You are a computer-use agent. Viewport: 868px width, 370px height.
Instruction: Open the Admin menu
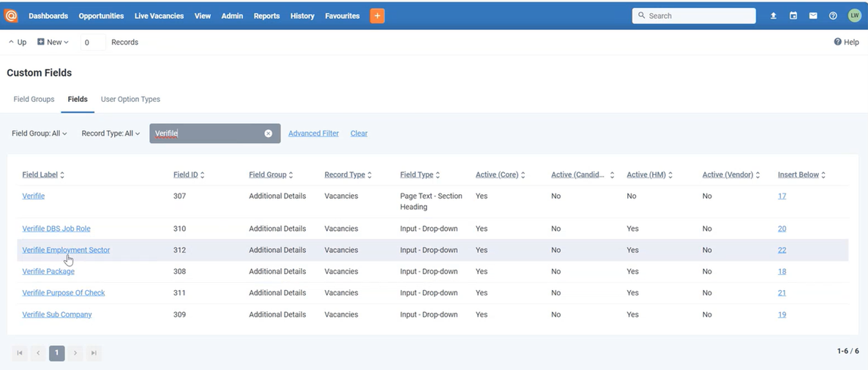tap(232, 16)
